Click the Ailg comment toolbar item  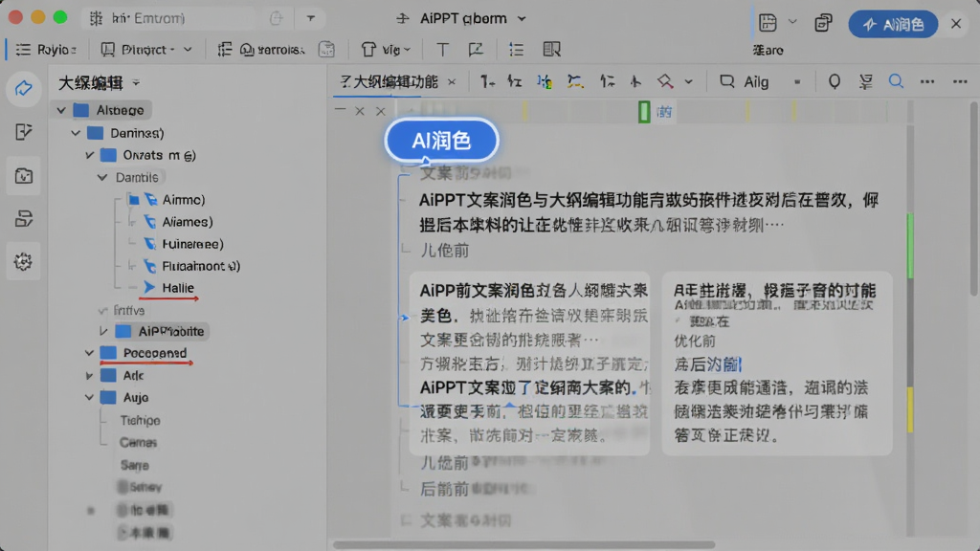(745, 82)
